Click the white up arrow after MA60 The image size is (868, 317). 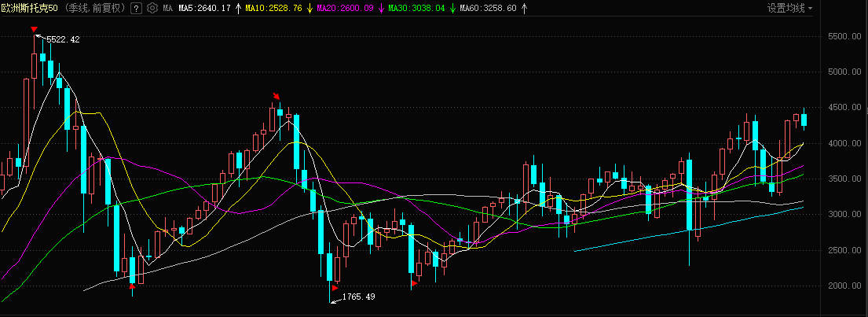pyautogui.click(x=524, y=8)
